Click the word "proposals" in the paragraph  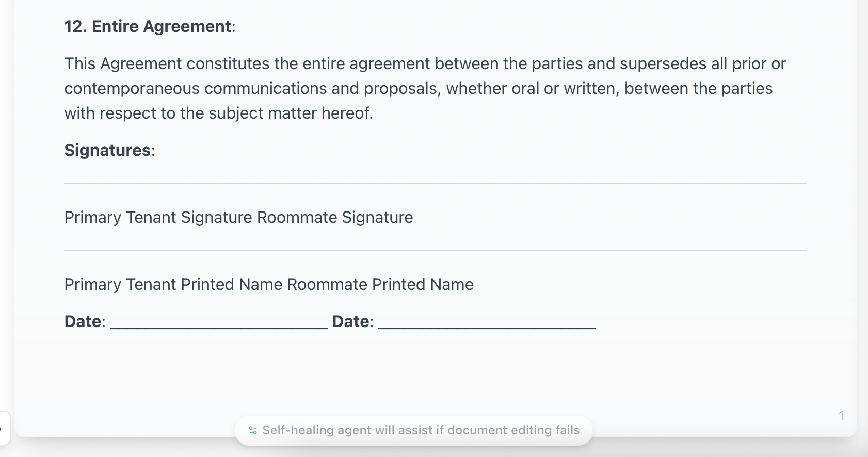[401, 88]
